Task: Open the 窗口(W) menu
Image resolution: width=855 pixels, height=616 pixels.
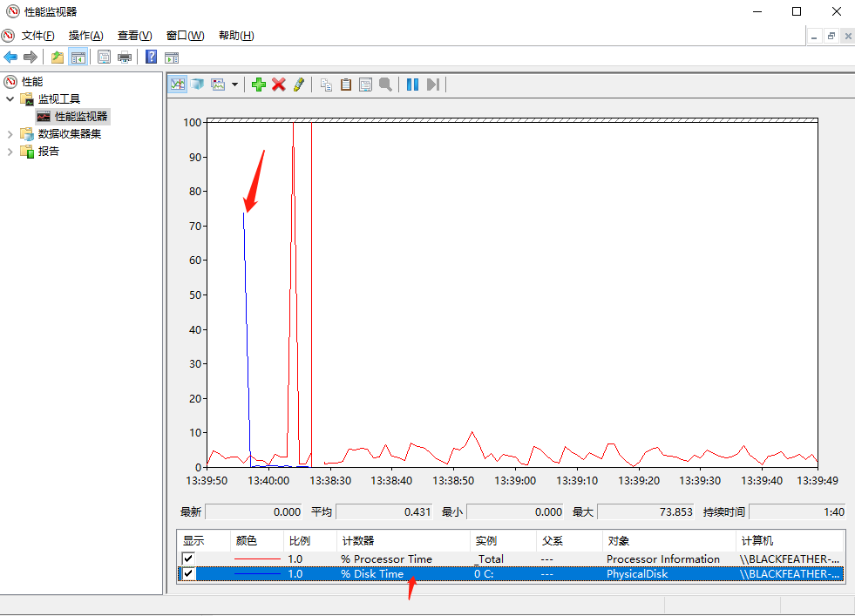Action: point(185,36)
